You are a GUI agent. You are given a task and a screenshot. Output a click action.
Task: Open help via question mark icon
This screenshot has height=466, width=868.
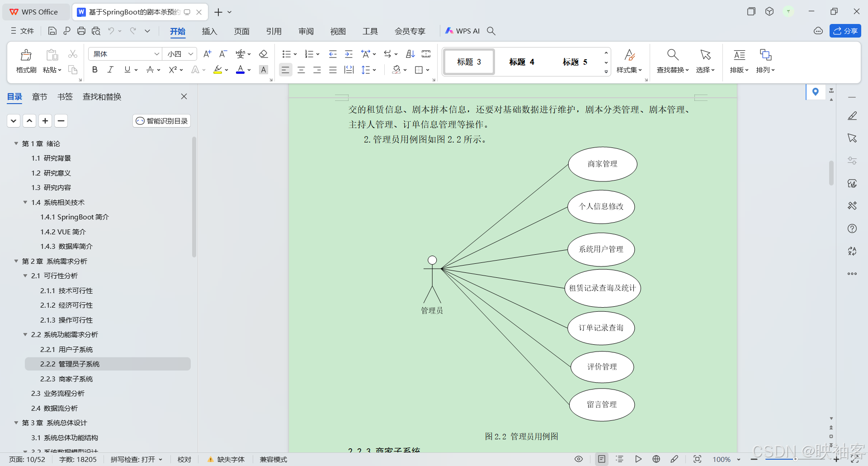pos(853,228)
